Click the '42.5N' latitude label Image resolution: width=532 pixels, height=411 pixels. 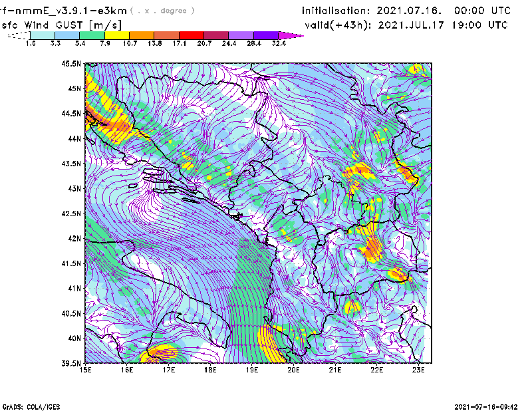point(71,213)
